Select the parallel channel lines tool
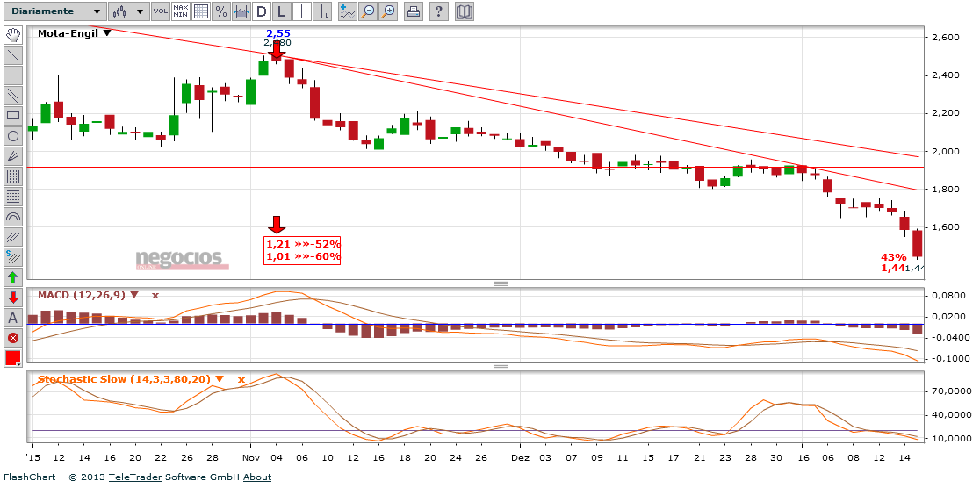This screenshot has height=495, width=980. [13, 96]
